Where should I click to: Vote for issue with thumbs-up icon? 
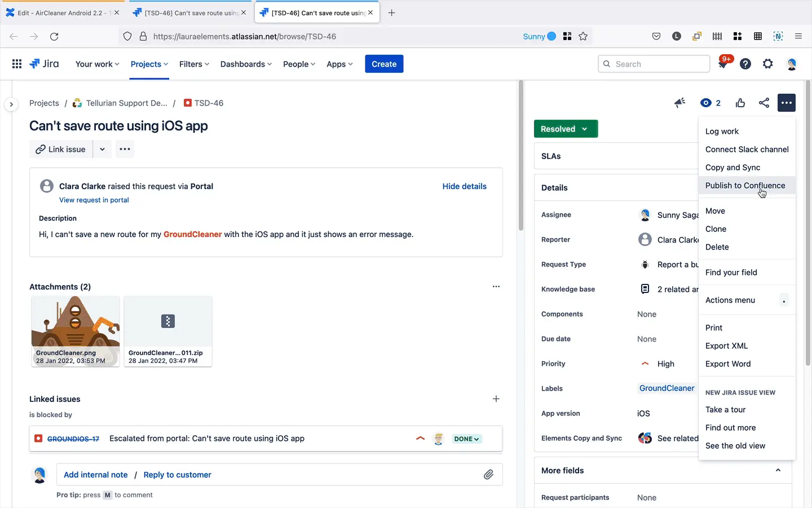coord(740,103)
